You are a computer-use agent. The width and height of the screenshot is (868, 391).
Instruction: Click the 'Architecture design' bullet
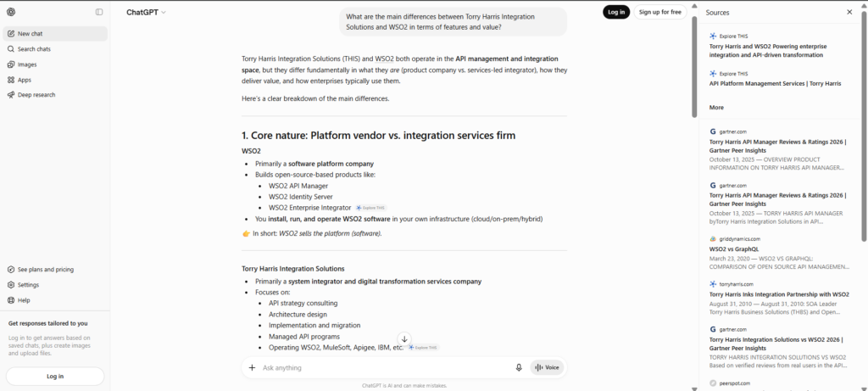[x=298, y=315]
